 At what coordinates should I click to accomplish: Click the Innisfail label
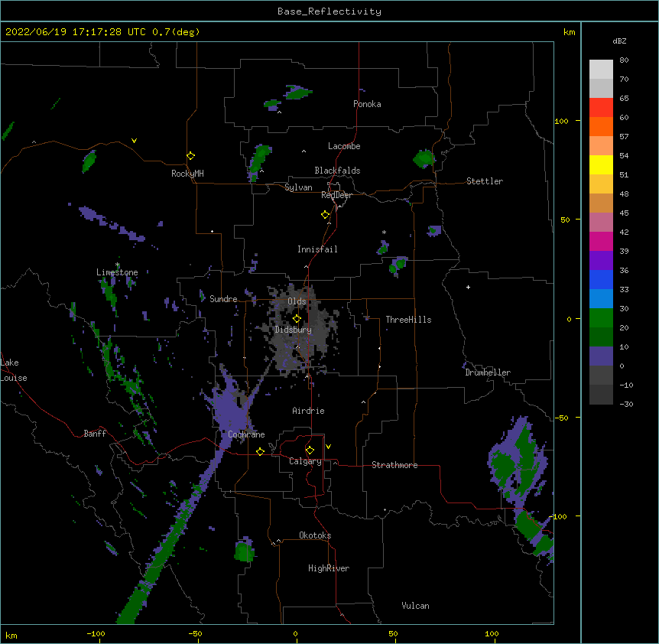pyautogui.click(x=317, y=249)
